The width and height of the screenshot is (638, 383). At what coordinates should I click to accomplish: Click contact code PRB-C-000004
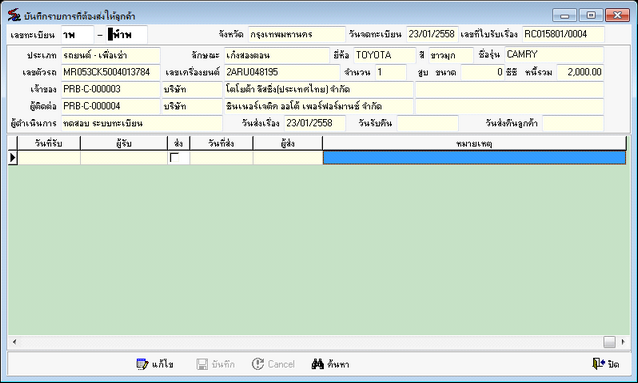[x=111, y=107]
